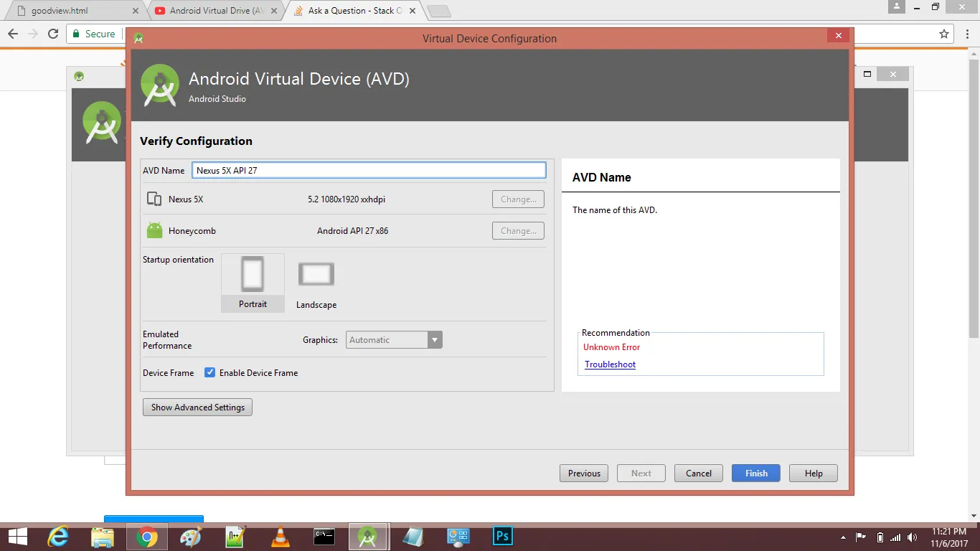Click the background window Android icon
Image resolution: width=980 pixels, height=551 pixels.
point(79,76)
